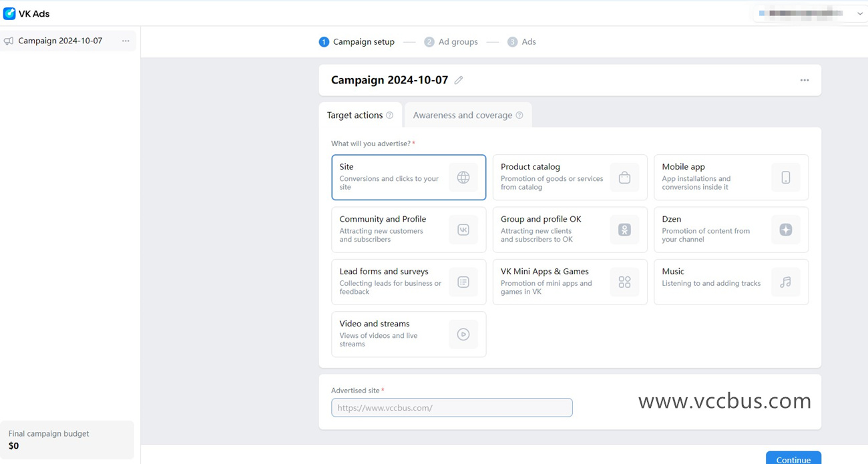The width and height of the screenshot is (868, 464).
Task: Click the VK logo Community icon
Action: click(x=463, y=230)
